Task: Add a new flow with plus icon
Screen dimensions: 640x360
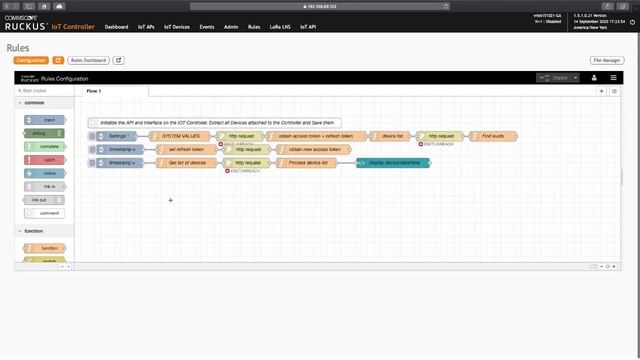Action: click(601, 91)
